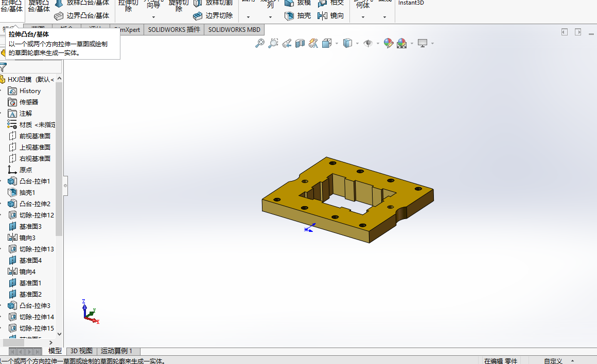This screenshot has width=597, height=364.
Task: Toggle the feature manager panel collapse handle
Action: (x=65, y=186)
